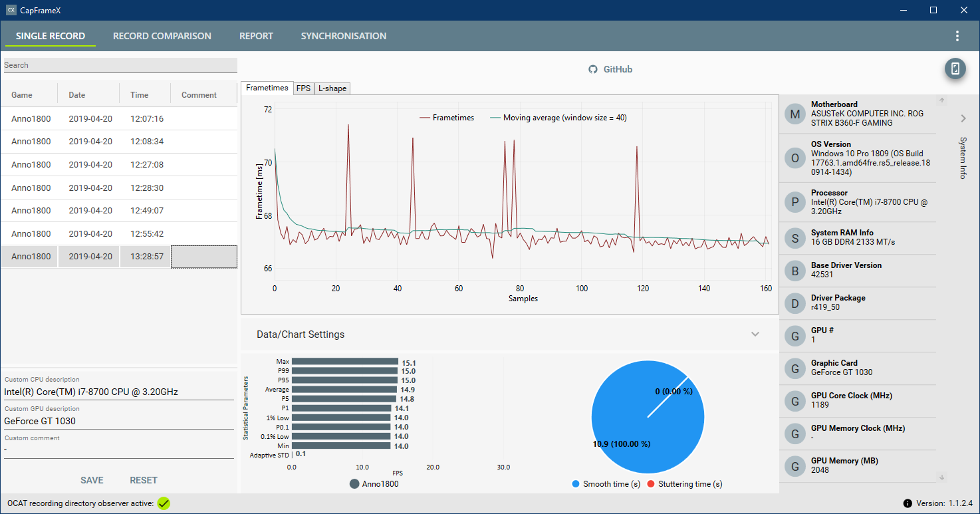980x514 pixels.
Task: Click the Frametimes legend entry
Action: tap(447, 118)
